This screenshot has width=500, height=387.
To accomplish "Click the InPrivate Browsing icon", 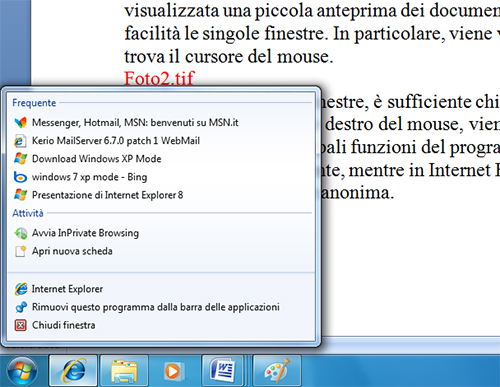I will [21, 233].
